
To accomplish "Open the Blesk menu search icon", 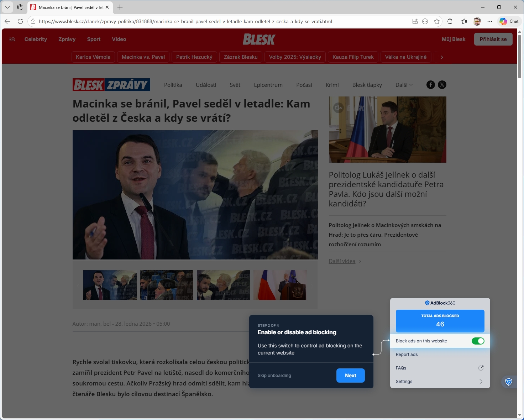I will click(x=12, y=39).
